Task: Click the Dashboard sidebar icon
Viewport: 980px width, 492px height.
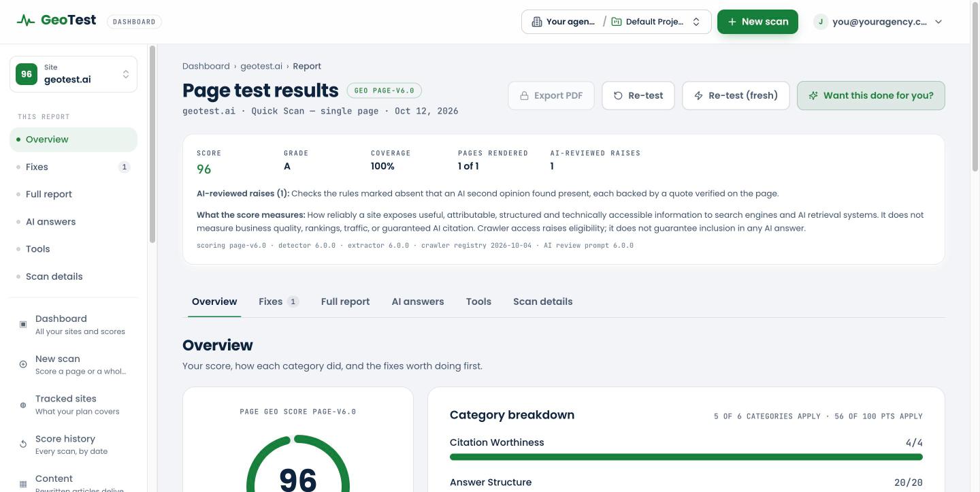Action: (23, 325)
